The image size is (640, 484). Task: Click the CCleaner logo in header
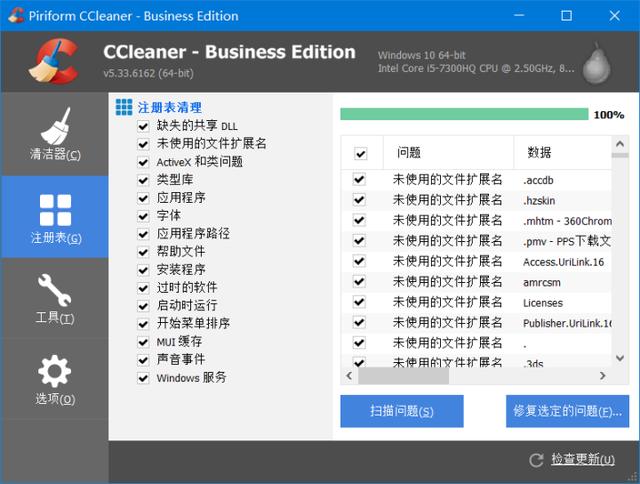[54, 61]
